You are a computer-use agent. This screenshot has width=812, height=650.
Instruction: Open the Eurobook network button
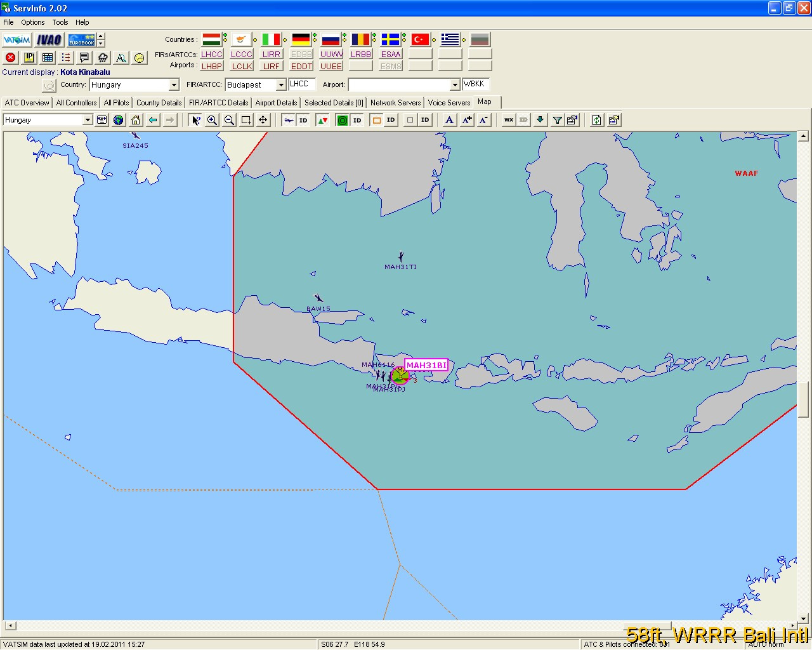click(x=81, y=39)
